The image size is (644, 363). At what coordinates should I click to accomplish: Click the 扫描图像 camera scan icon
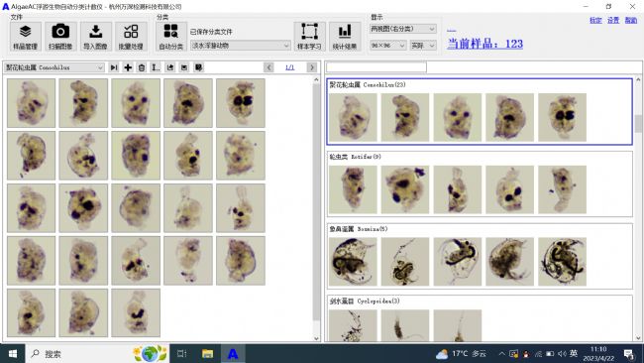pos(60,37)
